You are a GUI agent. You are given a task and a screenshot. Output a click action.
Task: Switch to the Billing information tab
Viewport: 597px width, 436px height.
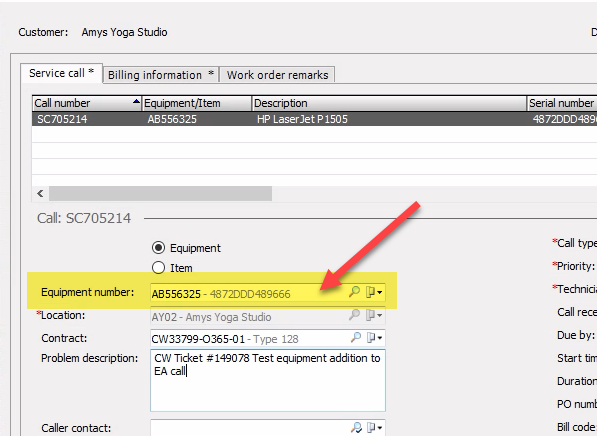tap(161, 75)
